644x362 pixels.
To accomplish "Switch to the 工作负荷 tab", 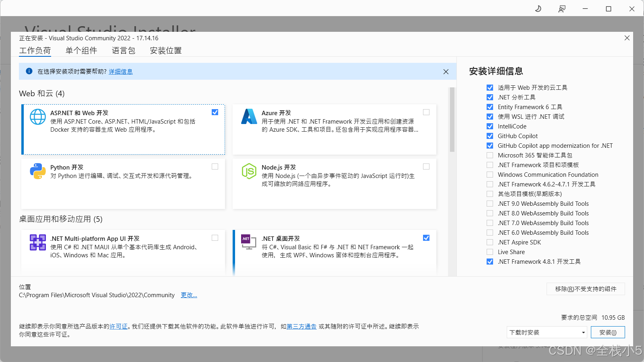I will pos(35,50).
